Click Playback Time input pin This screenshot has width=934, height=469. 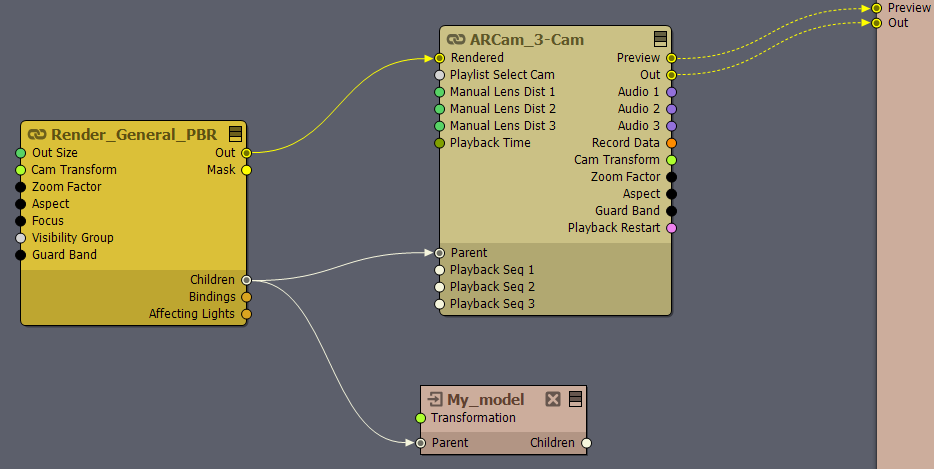pos(440,143)
